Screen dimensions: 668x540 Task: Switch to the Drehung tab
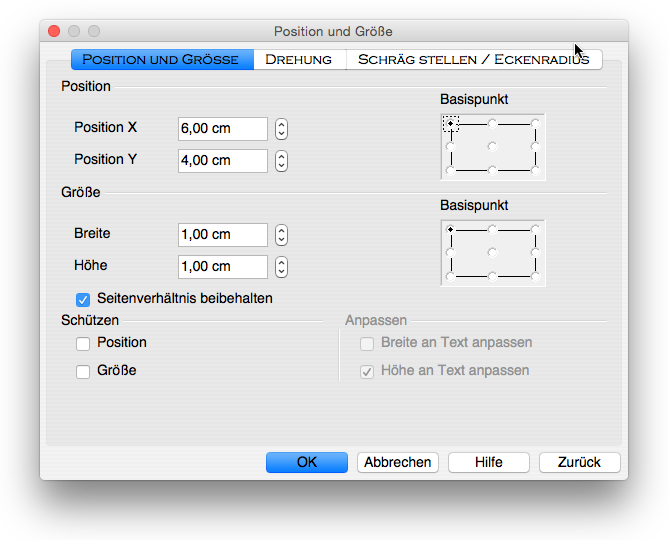[299, 59]
